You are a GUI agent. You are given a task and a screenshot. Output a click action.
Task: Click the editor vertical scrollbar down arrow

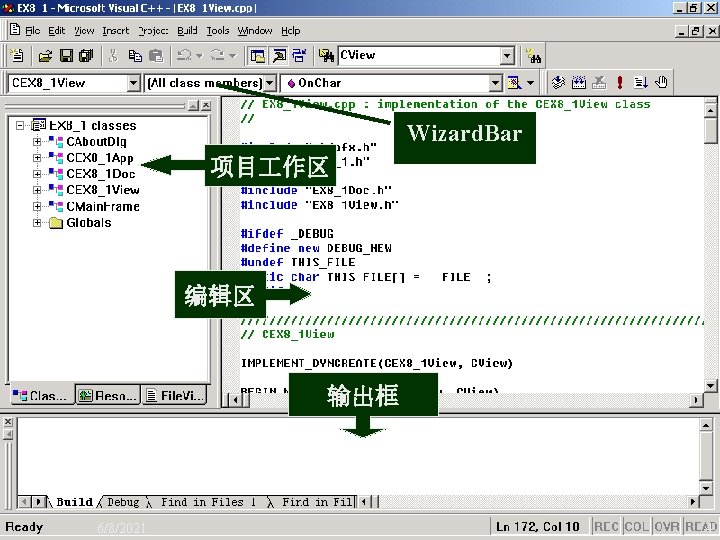(x=710, y=386)
